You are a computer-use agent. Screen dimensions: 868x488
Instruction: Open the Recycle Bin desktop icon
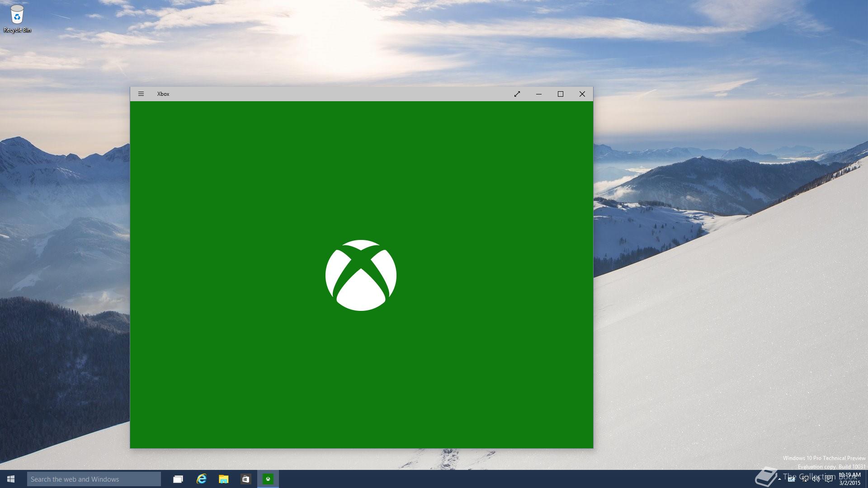pos(17,19)
